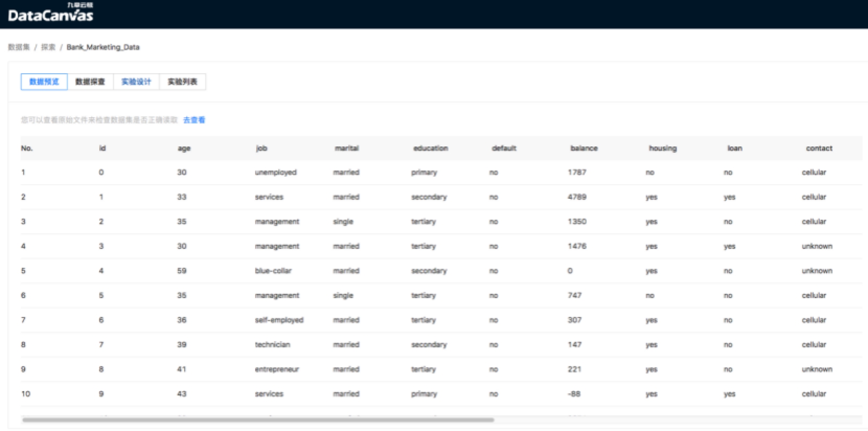This screenshot has width=868, height=431.
Task: Select balance value 1787
Action: [x=577, y=173]
